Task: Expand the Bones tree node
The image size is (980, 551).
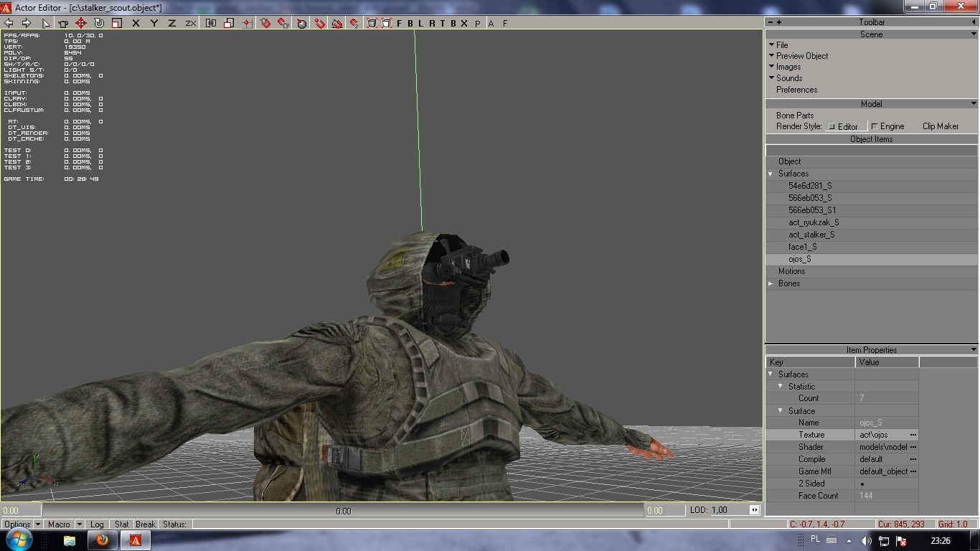Action: pyautogui.click(x=771, y=283)
